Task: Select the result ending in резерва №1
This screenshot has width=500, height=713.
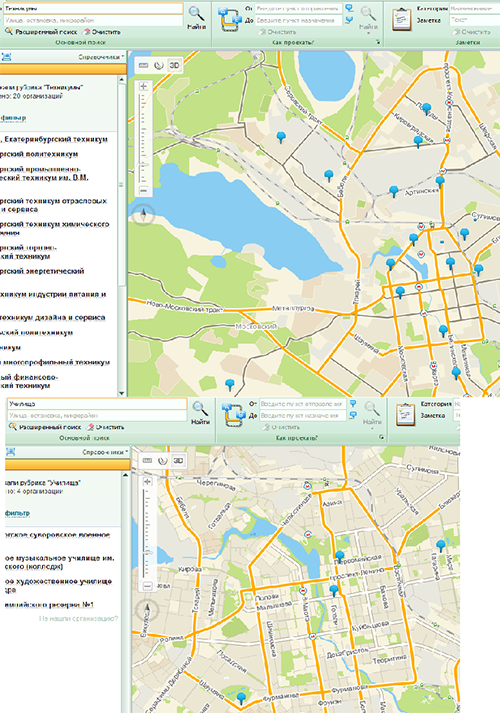Action: tap(49, 605)
